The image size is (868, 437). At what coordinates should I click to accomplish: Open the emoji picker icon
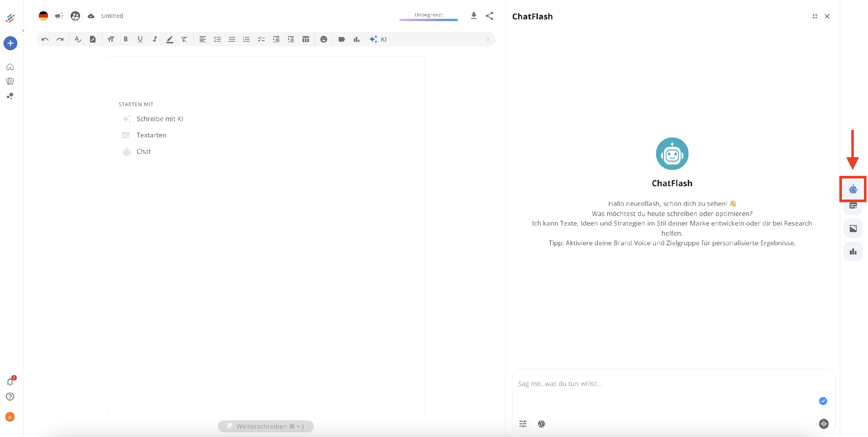tap(323, 39)
